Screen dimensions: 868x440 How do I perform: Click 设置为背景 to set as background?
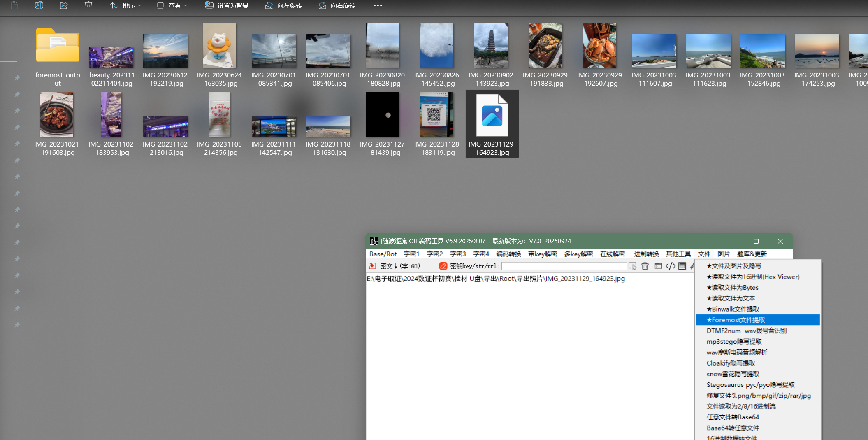[227, 5]
